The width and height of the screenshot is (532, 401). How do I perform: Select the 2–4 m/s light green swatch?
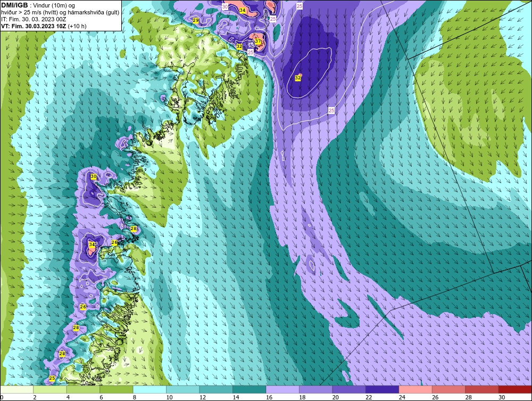tap(50, 389)
